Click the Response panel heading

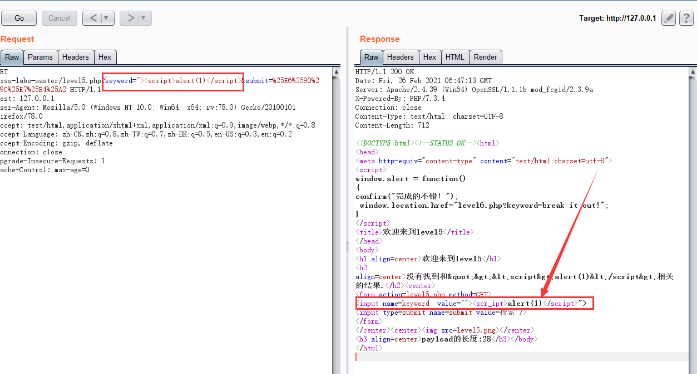click(380, 39)
